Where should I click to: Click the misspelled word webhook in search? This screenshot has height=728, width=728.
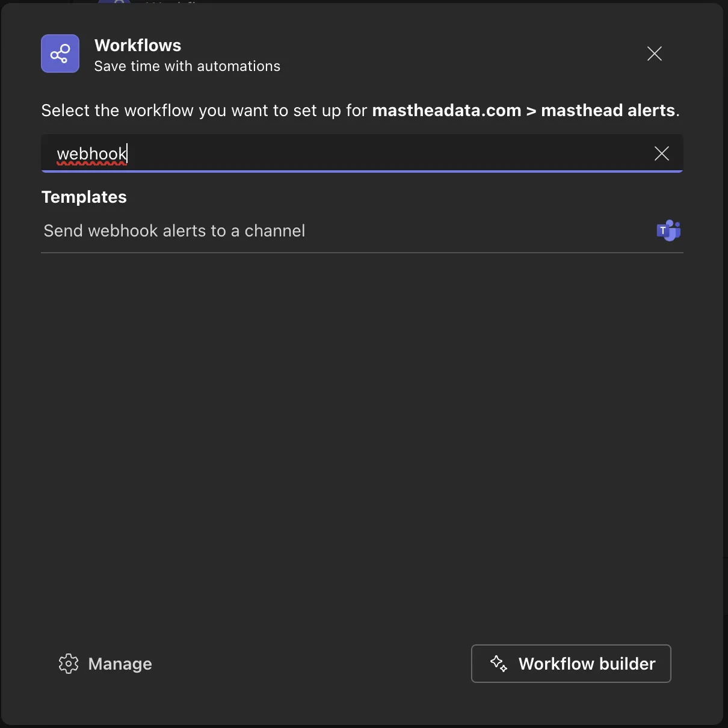pos(91,154)
